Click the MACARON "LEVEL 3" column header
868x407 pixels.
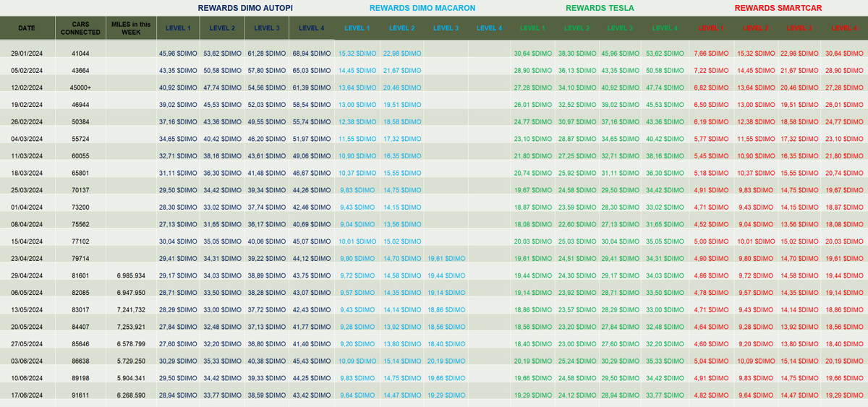click(x=446, y=28)
